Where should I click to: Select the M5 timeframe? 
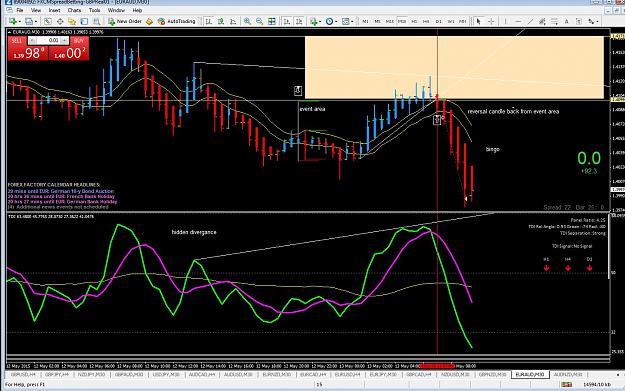click(x=377, y=21)
